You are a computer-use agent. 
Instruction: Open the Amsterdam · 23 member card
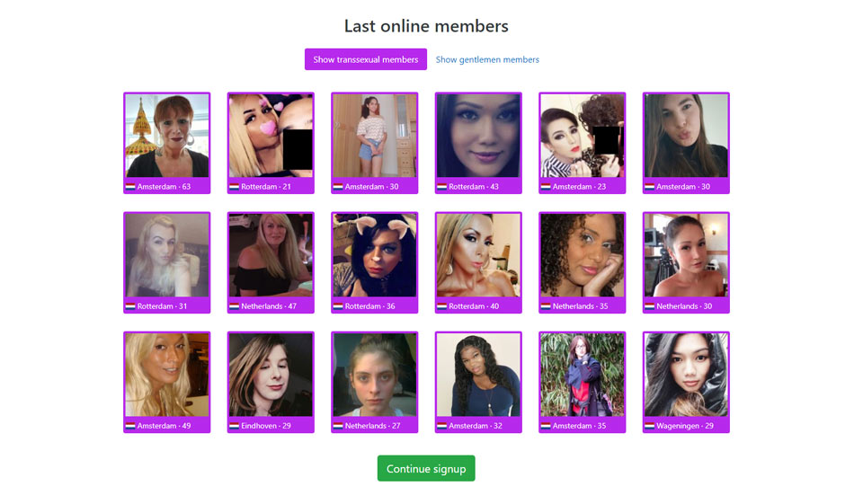pyautogui.click(x=582, y=143)
